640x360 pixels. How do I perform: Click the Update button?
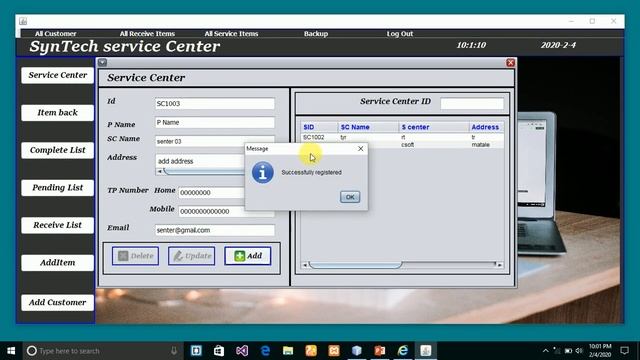[x=191, y=256]
